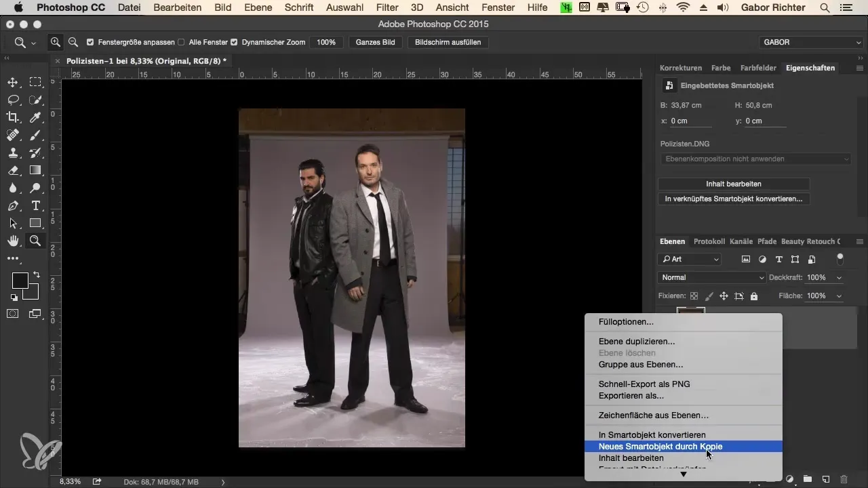Change screen mode icon
Image resolution: width=868 pixels, height=488 pixels.
[x=35, y=313]
